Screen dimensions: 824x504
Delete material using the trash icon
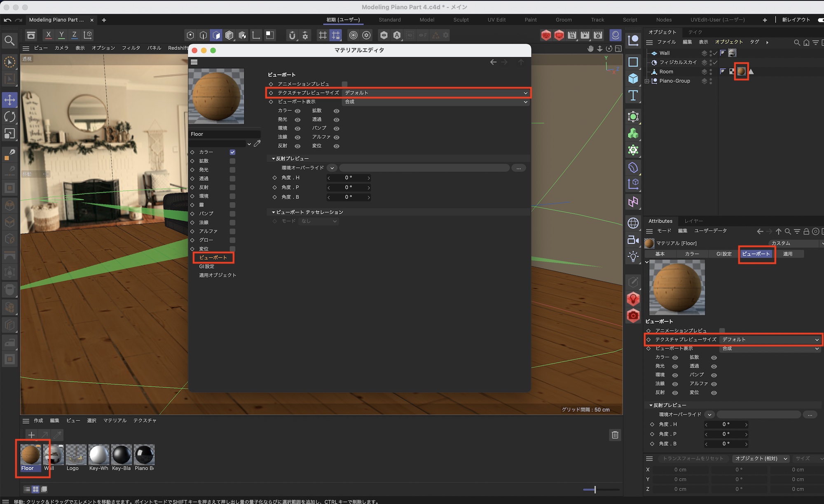click(x=615, y=435)
